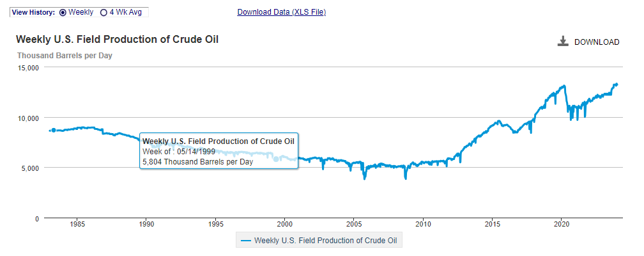
Task: Click the DOWNLOAD button label
Action: point(597,42)
